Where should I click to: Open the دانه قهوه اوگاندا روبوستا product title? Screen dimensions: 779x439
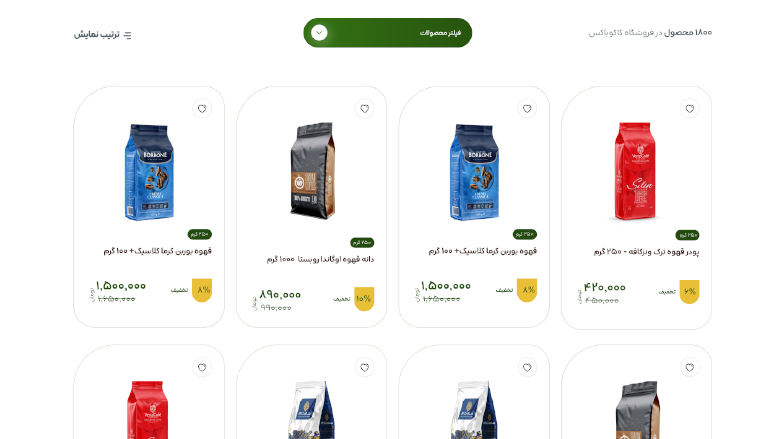pos(320,259)
